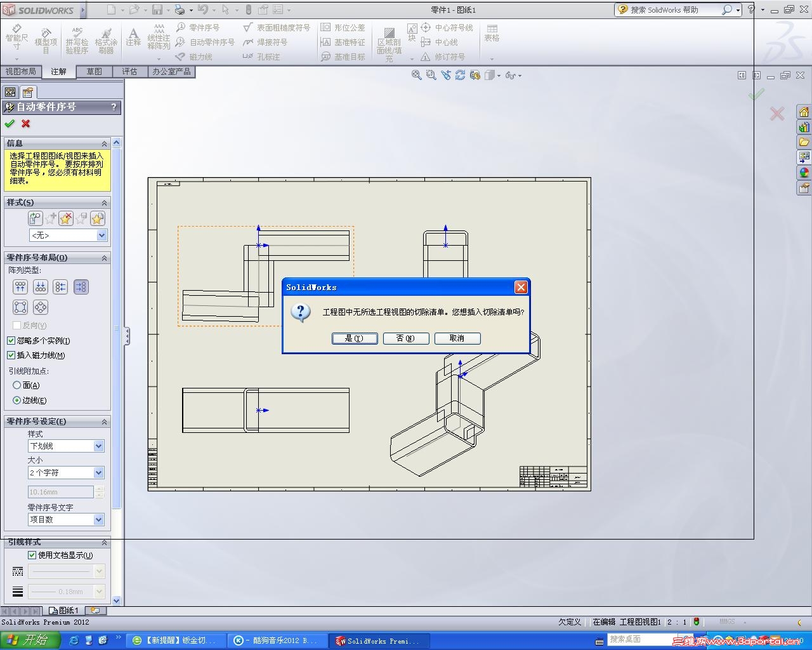Viewport: 812px width, 650px height.
Task: Select right balloon pattern layout icon
Action: (81, 287)
